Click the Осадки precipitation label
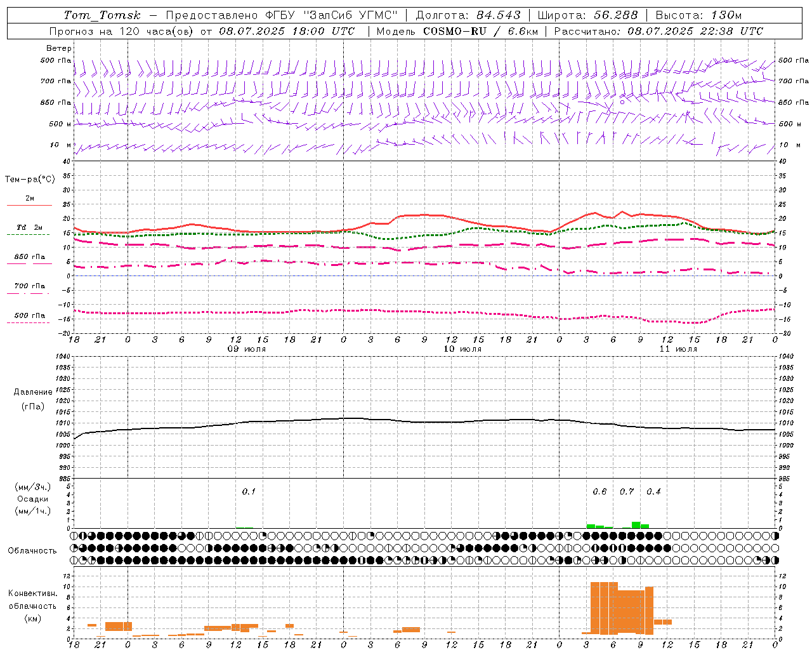 33,499
